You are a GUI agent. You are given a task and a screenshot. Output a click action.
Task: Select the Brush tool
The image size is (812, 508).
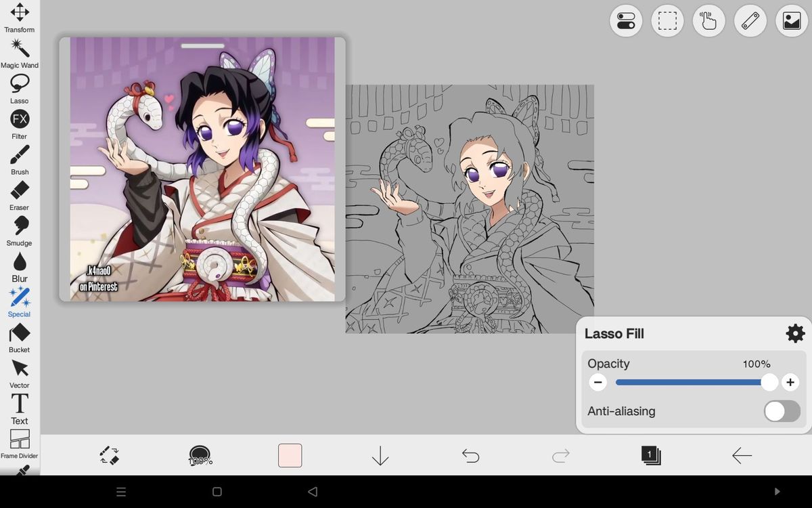pyautogui.click(x=20, y=160)
